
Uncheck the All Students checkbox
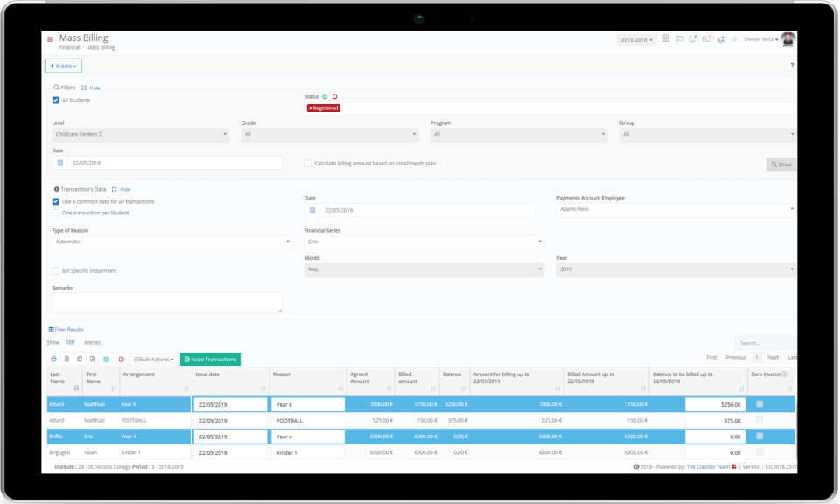58,99
